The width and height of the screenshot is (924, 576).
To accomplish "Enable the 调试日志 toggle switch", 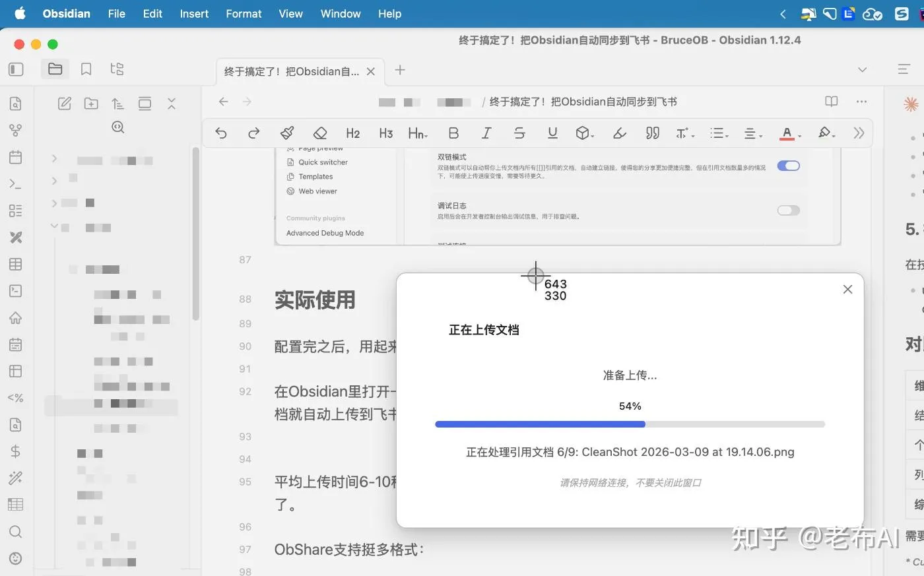I will coord(788,210).
